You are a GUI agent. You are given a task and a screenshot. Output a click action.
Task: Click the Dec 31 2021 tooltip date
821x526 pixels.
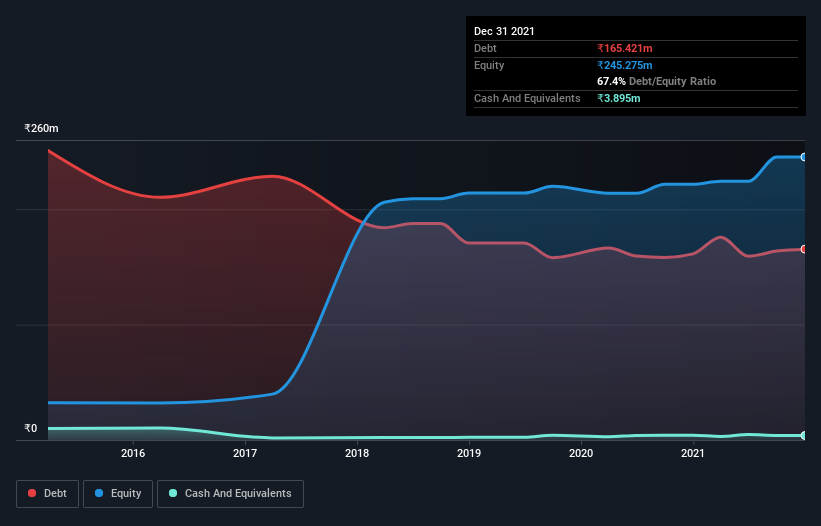click(504, 31)
